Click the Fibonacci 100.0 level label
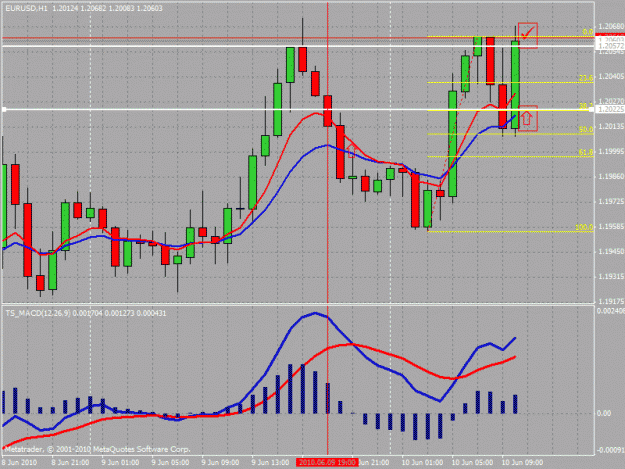Image resolution: width=625 pixels, height=469 pixels. [584, 227]
